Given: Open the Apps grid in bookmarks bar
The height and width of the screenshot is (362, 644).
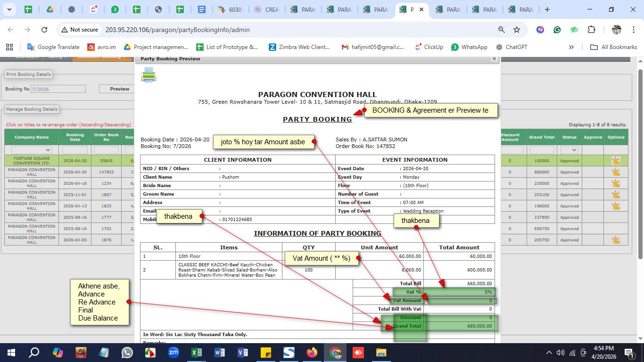Looking at the screenshot, I should pyautogui.click(x=9, y=47).
